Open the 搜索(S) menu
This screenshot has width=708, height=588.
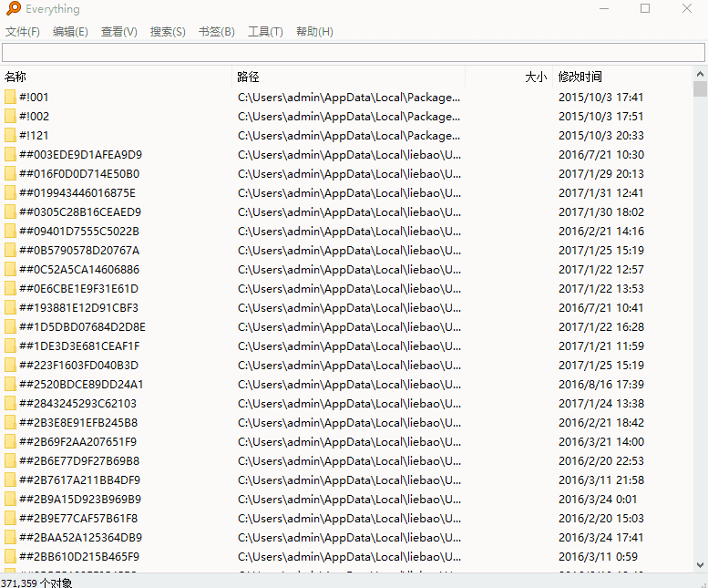click(168, 32)
